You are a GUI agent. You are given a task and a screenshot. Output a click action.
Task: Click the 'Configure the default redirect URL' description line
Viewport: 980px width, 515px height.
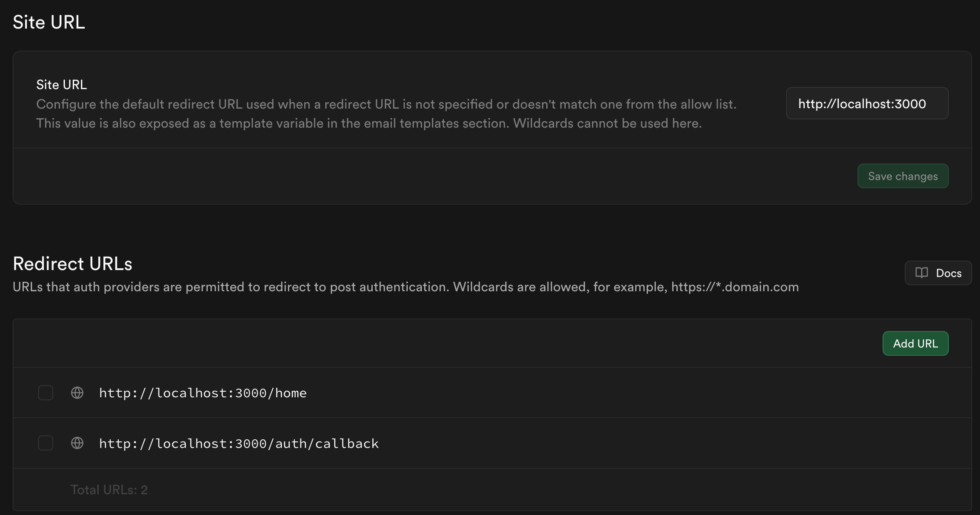pyautogui.click(x=386, y=104)
